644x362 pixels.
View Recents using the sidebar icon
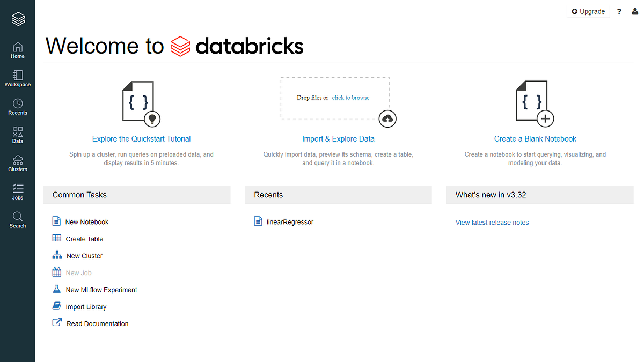[18, 107]
